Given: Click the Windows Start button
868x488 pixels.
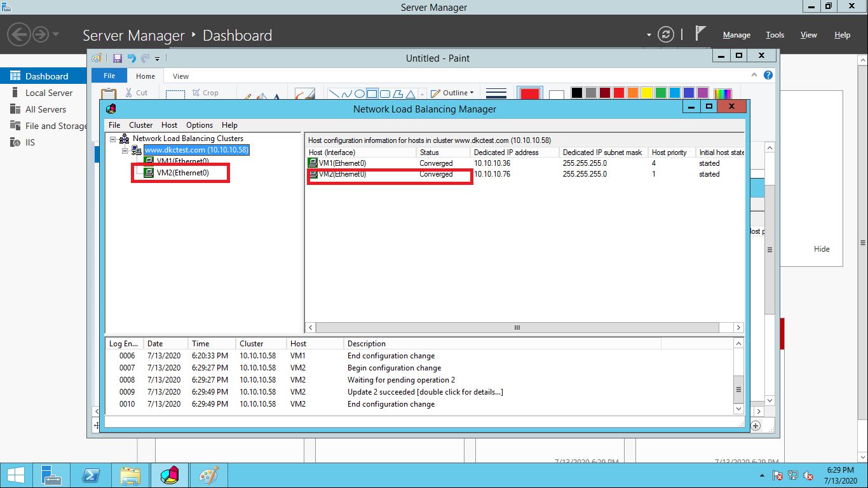Looking at the screenshot, I should click(x=16, y=475).
